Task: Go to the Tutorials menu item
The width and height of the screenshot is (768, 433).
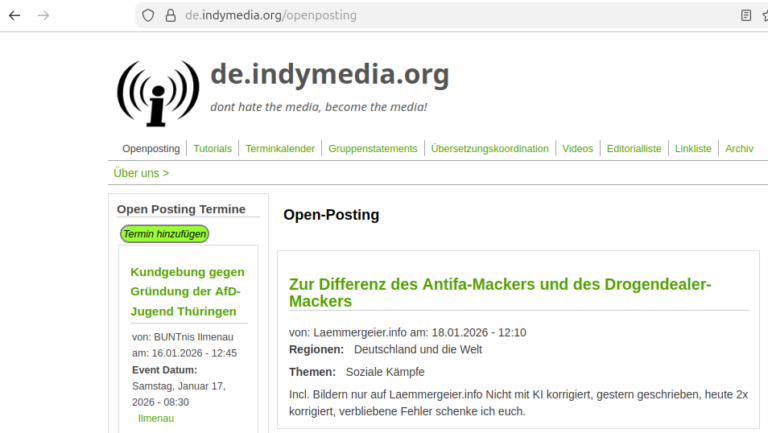Action: [x=212, y=148]
